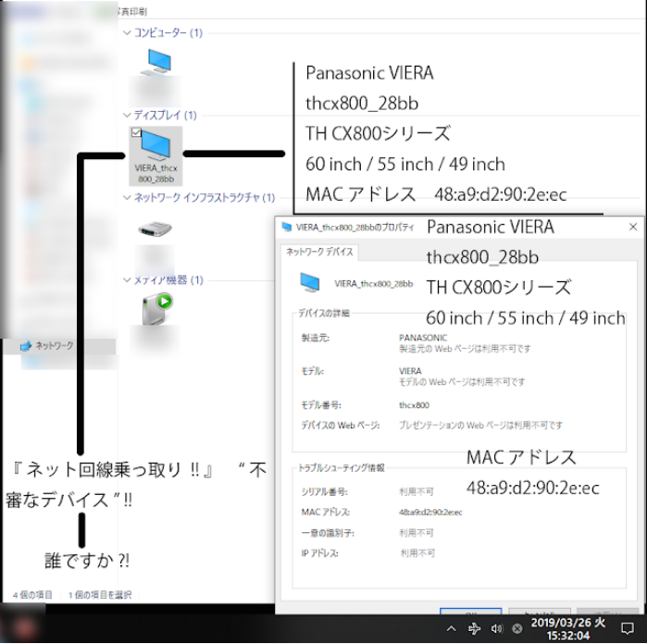This screenshot has width=647, height=644.
Task: Collapse the ネットワーク インフラストラクチャ (1) group
Action: point(127,198)
